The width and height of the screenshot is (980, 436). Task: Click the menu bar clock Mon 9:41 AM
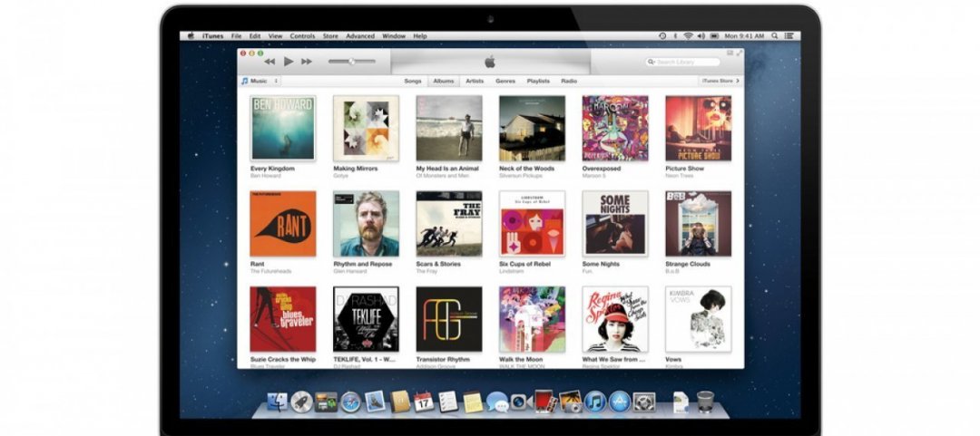point(744,36)
